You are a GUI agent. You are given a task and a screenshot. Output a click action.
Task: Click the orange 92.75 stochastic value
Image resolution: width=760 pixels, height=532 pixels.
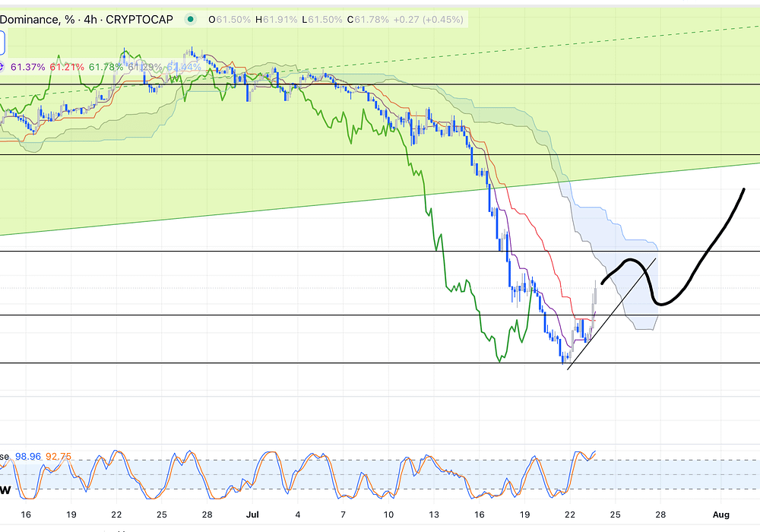60,457
